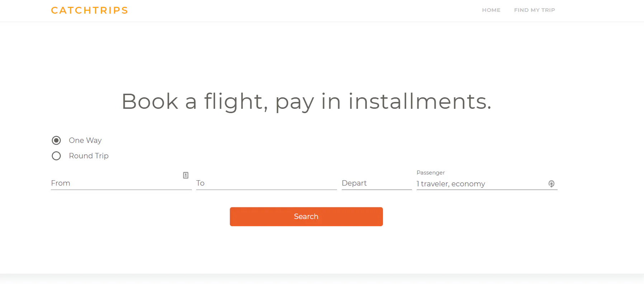Screen dimensions: 644x284
Task: Go to HOME in top navigation
Action: [491, 10]
